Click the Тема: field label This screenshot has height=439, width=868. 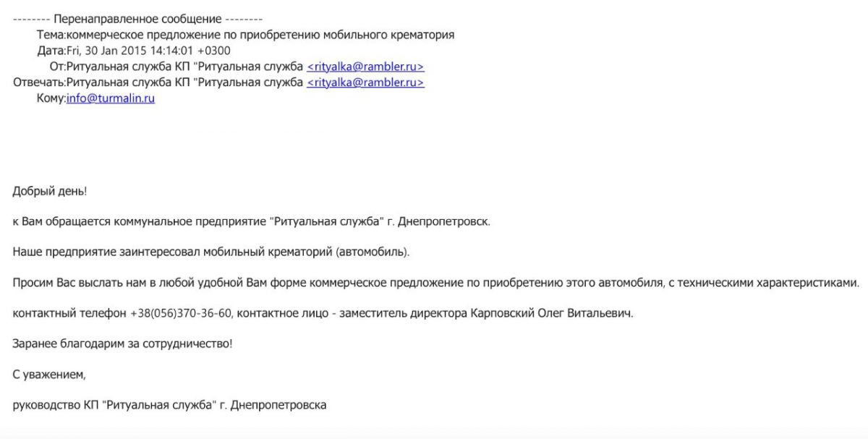click(51, 35)
